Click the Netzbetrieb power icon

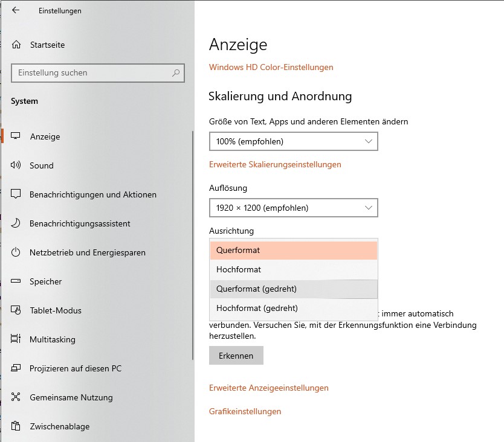16,252
